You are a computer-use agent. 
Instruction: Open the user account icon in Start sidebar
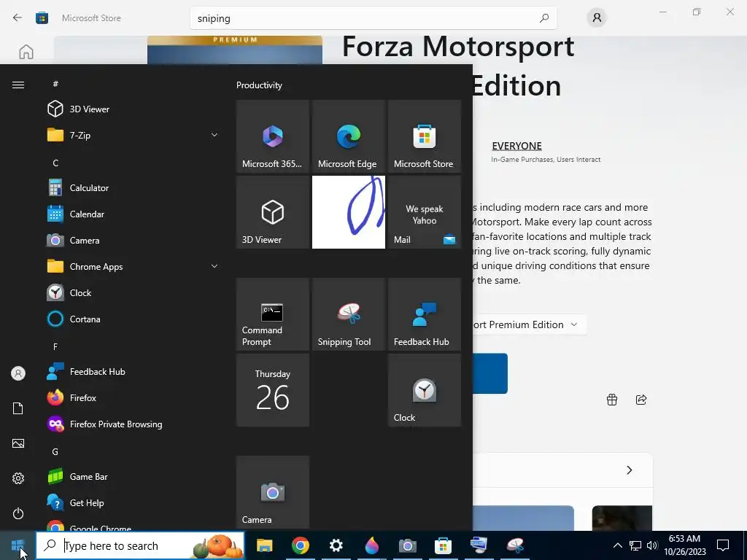(x=18, y=373)
